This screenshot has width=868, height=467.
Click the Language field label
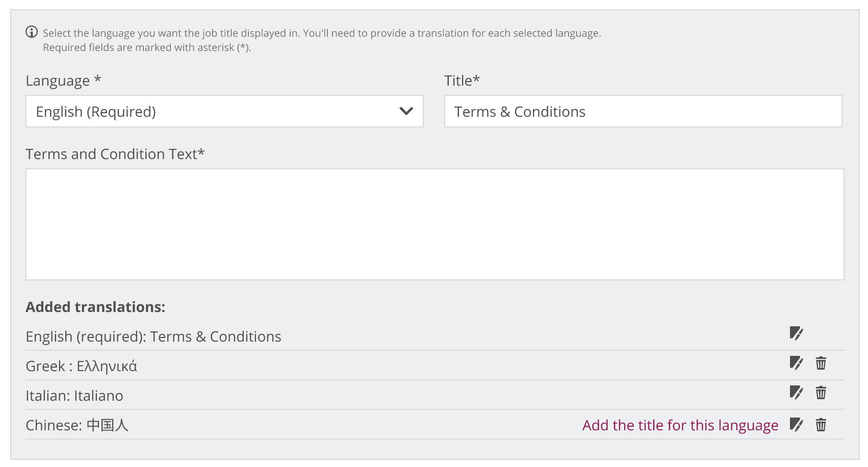tap(64, 81)
